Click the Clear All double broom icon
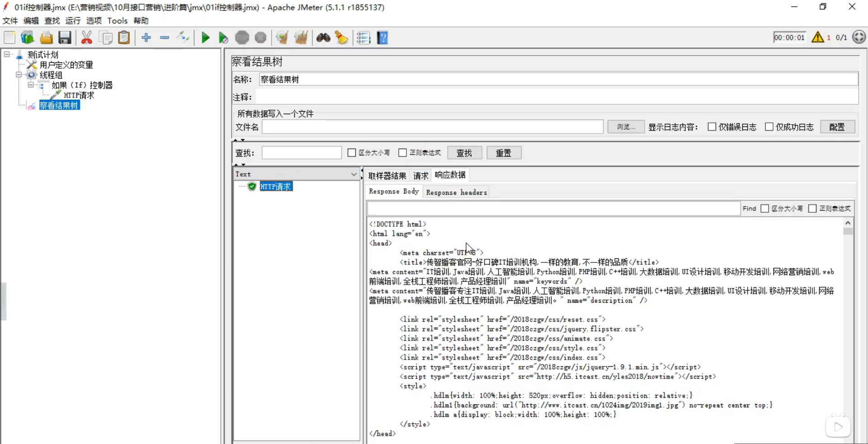This screenshot has width=868, height=444. (301, 38)
